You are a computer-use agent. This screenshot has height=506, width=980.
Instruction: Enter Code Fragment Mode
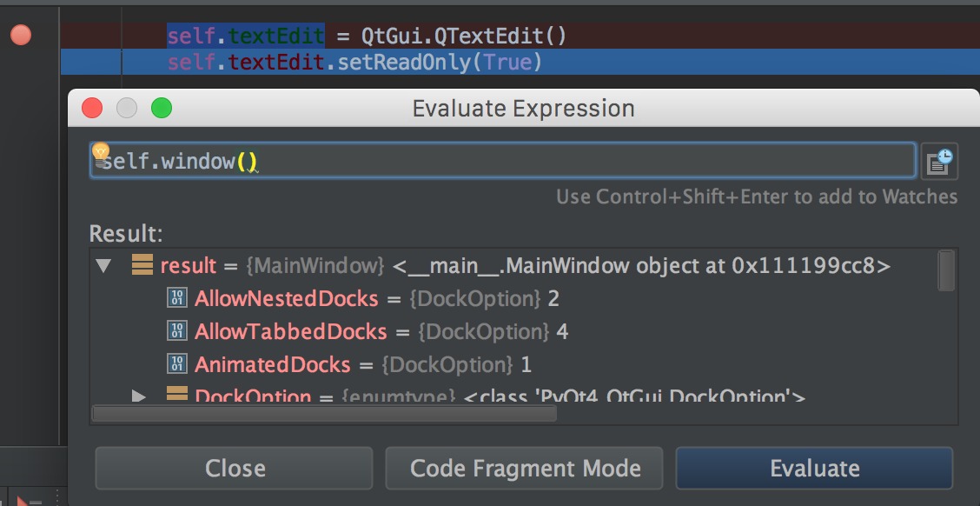(x=525, y=468)
